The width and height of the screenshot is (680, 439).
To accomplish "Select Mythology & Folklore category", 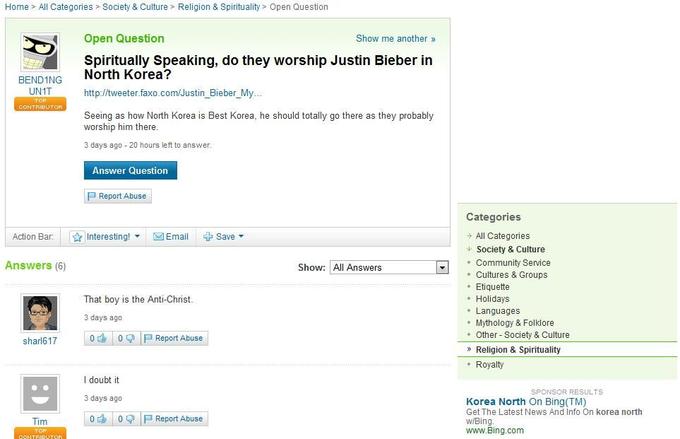I will (x=515, y=323).
